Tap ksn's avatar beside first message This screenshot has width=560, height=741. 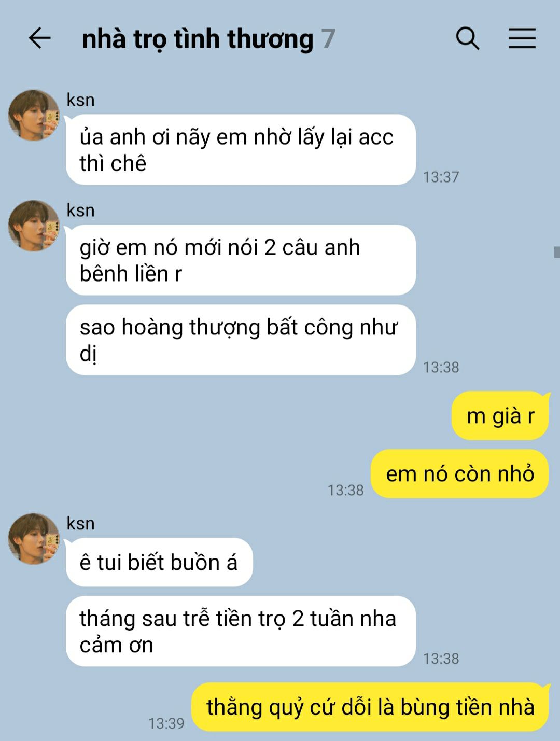(34, 115)
